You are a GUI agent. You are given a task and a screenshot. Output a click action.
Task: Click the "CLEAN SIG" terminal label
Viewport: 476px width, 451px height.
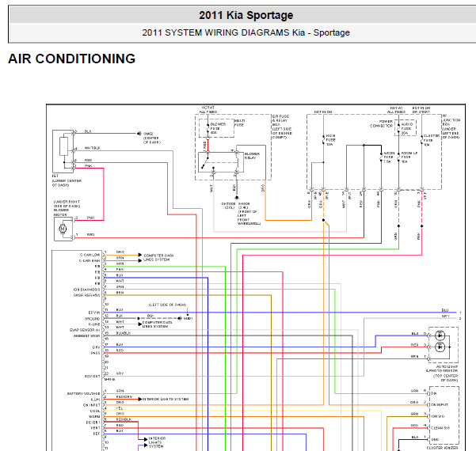pyautogui.click(x=440, y=428)
